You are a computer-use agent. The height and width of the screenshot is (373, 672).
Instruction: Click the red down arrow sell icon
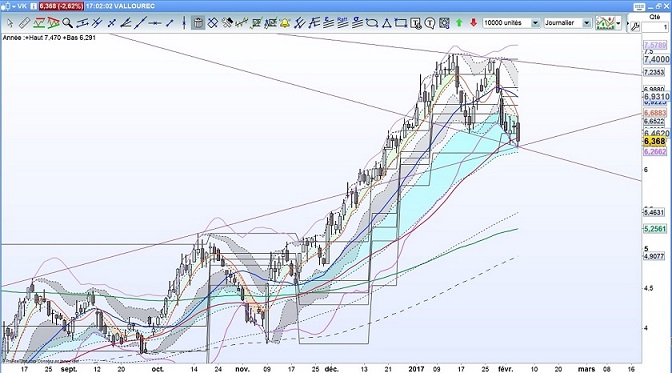pos(474,23)
